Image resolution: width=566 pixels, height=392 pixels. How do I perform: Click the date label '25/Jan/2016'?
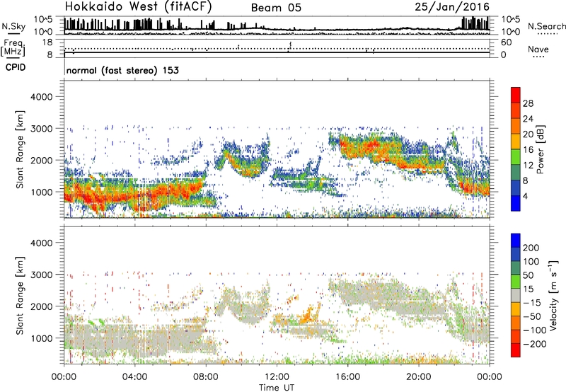(x=452, y=7)
